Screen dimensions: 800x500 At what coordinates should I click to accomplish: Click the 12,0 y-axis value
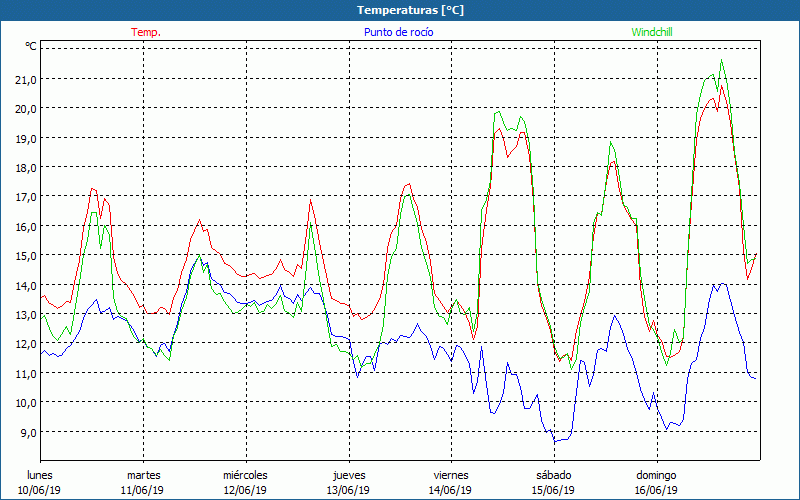click(26, 344)
